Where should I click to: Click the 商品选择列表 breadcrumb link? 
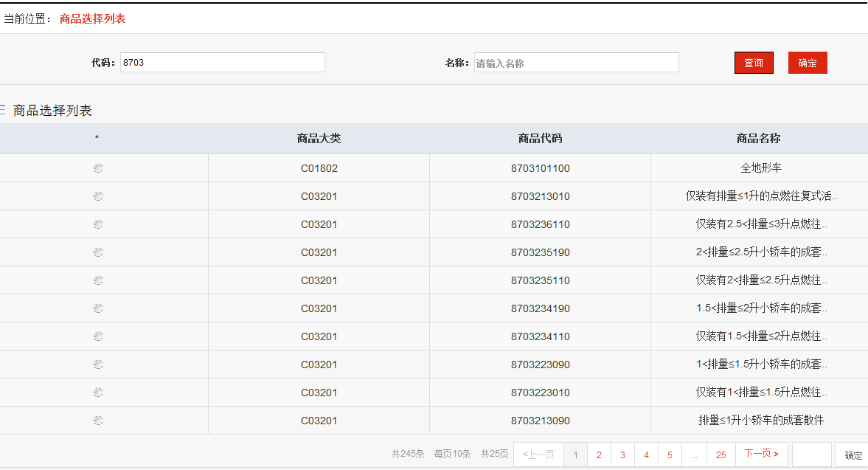(x=91, y=18)
